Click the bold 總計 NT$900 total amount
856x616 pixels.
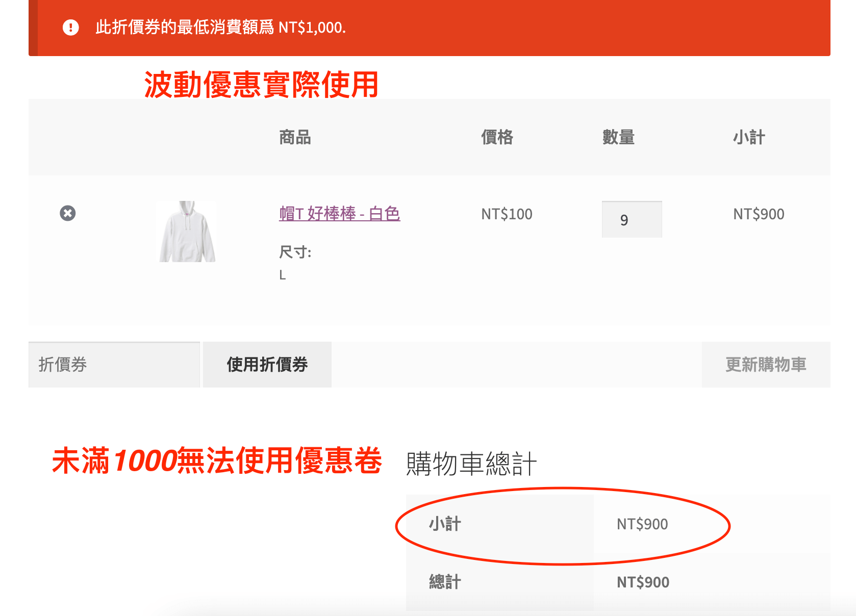click(643, 582)
